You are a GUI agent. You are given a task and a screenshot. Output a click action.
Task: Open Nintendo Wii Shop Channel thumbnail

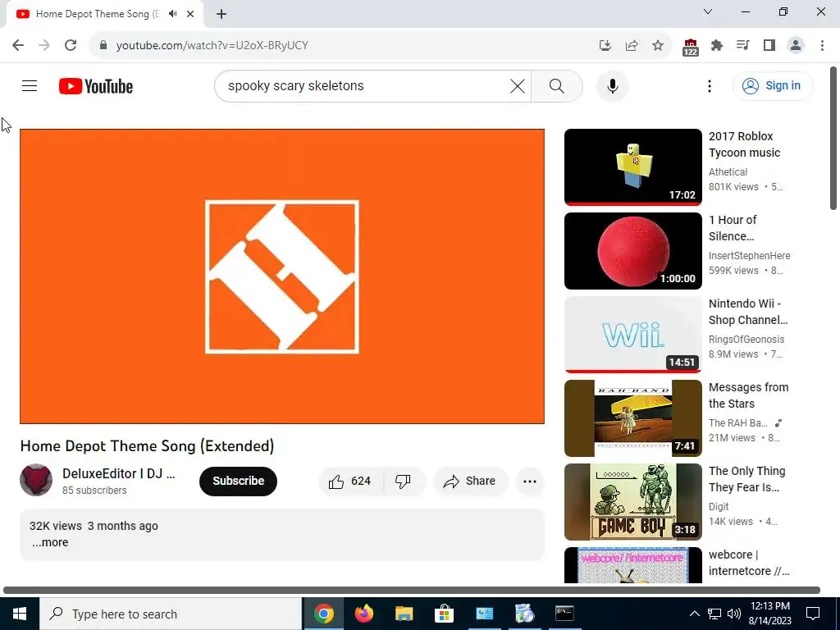tap(632, 335)
